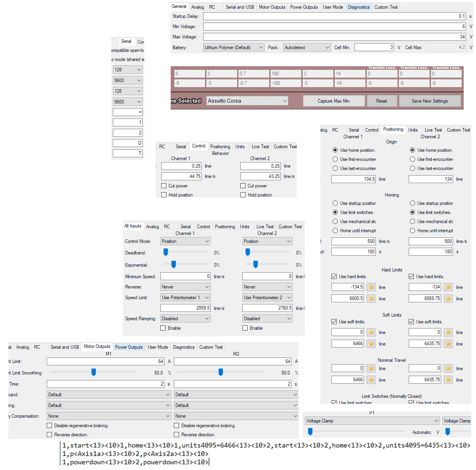Open Channel 2 Reverse Never dropdown
Screen dimensions: 476x470
(267, 287)
